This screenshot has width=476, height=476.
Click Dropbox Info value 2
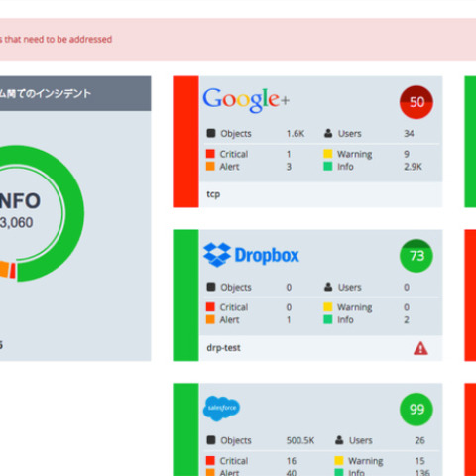pos(407,319)
